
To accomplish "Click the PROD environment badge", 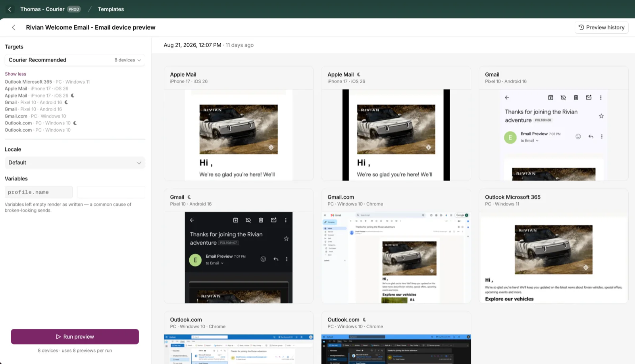I will 74,9.
